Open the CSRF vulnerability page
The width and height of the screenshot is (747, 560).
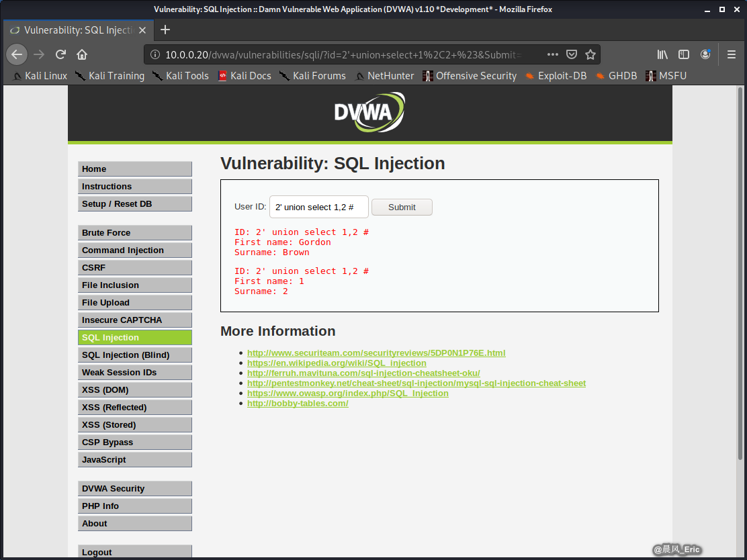(135, 268)
